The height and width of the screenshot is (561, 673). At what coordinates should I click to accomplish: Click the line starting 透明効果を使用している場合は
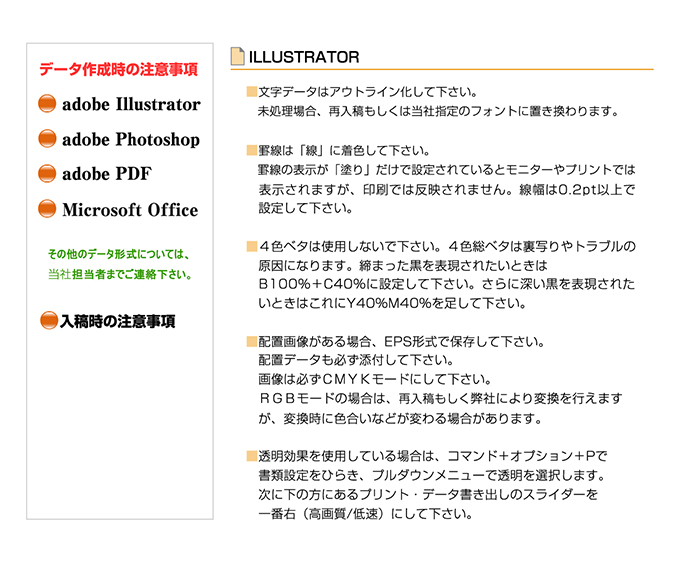433,456
